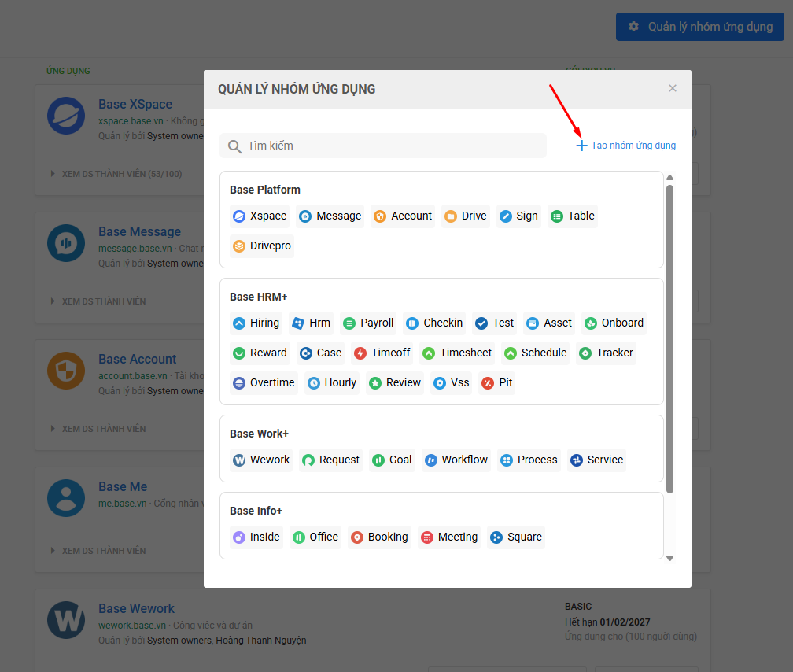The height and width of the screenshot is (672, 793).
Task: Click the Tạo nhóm ứng dụng link
Action: click(x=625, y=146)
